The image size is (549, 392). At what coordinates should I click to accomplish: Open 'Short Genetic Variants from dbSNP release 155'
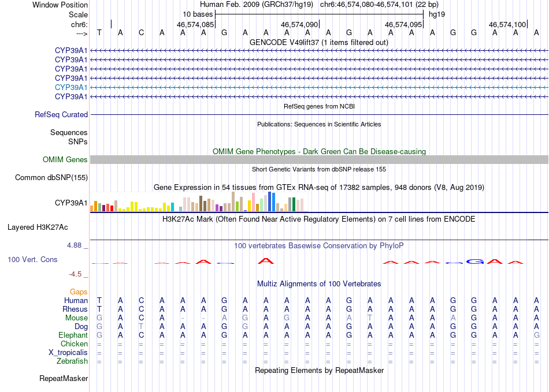point(319,169)
